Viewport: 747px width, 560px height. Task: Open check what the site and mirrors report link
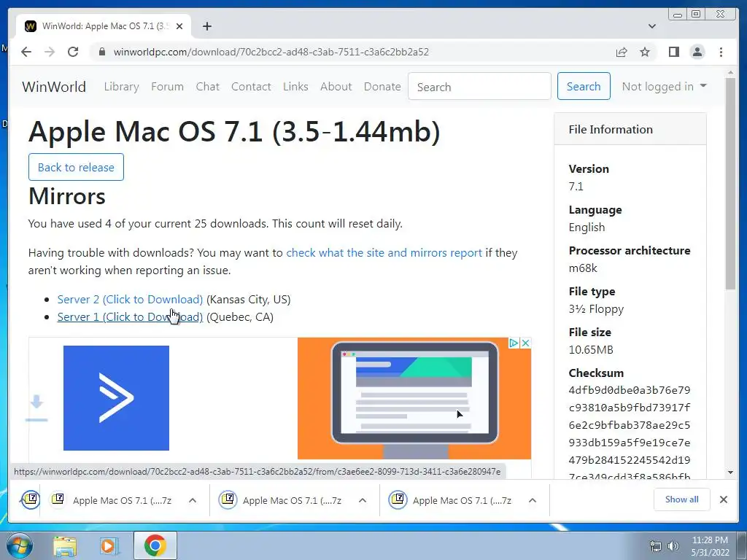click(x=384, y=253)
